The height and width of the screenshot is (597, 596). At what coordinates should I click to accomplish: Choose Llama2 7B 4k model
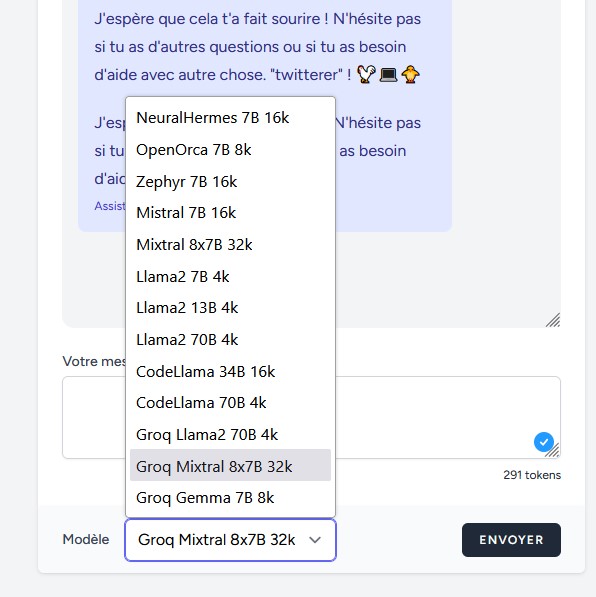click(x=230, y=277)
